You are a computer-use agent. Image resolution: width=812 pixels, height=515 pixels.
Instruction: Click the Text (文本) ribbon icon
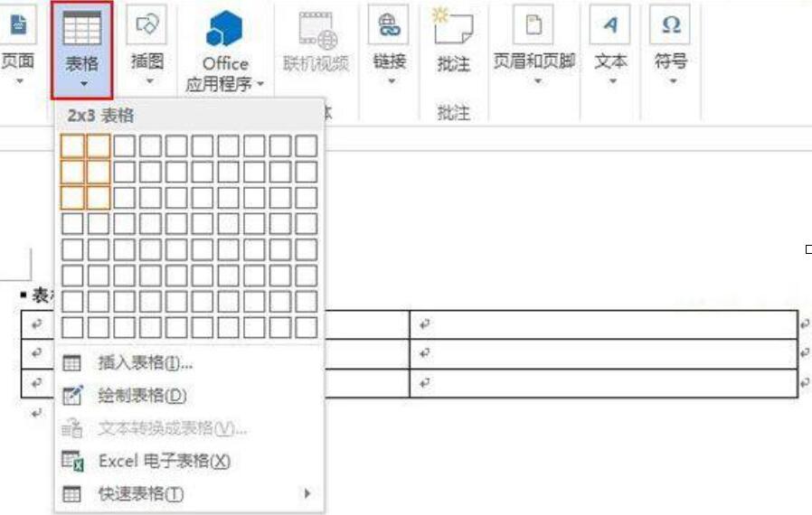610,24
